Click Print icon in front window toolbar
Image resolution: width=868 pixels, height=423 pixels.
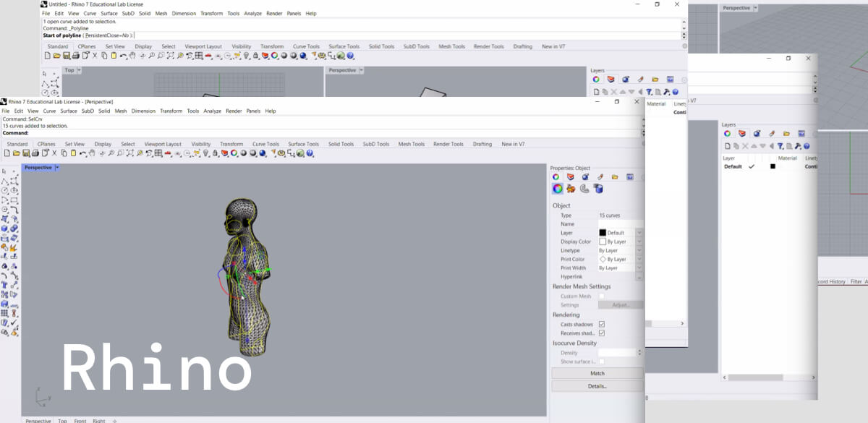coord(35,153)
